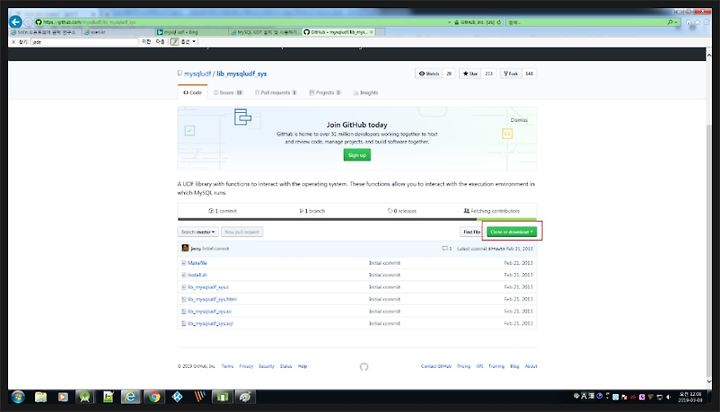Open the lib_mysqludf_sys.so file
The width and height of the screenshot is (720, 412).
coord(209,311)
